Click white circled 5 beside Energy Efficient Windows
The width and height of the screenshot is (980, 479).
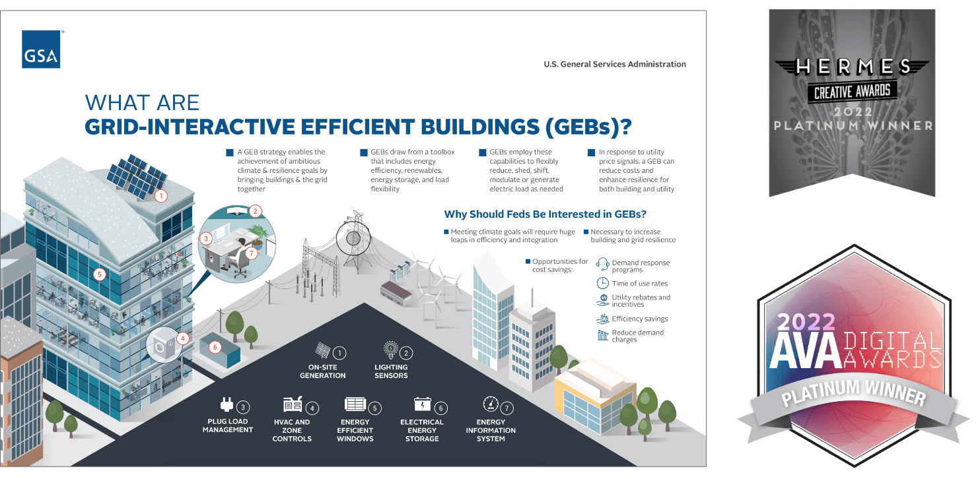coord(374,408)
